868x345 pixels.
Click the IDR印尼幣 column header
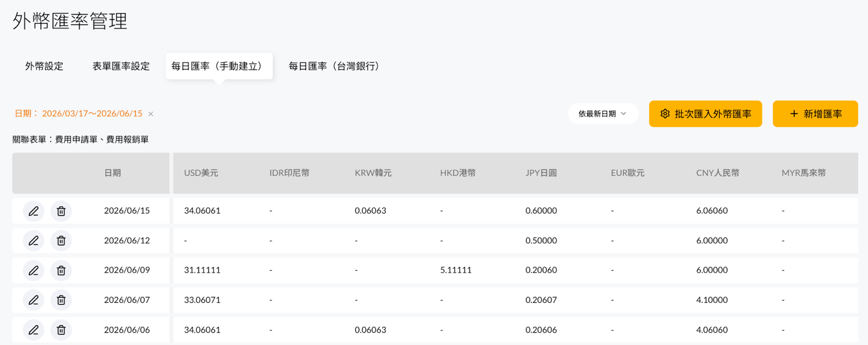(289, 173)
